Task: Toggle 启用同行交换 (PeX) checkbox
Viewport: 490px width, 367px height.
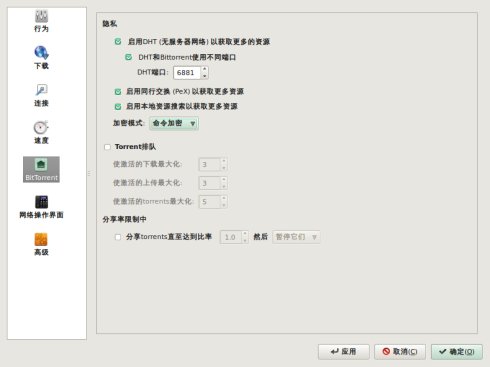Action: (x=118, y=92)
